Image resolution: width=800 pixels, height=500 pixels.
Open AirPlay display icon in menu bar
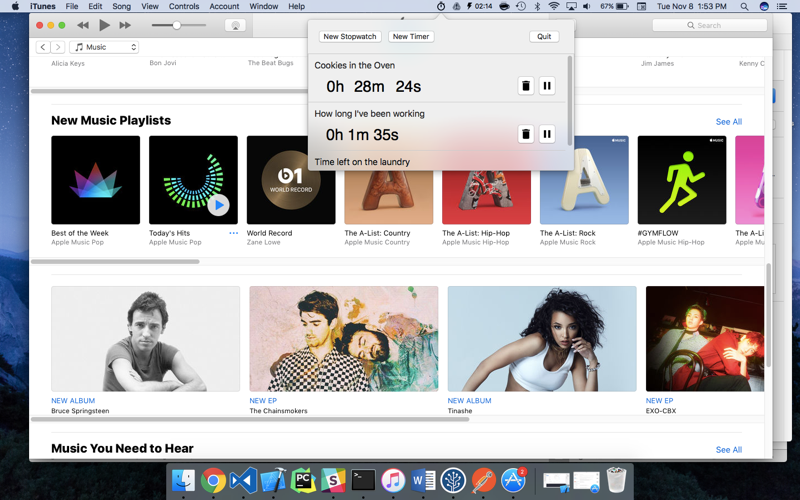[x=571, y=7]
